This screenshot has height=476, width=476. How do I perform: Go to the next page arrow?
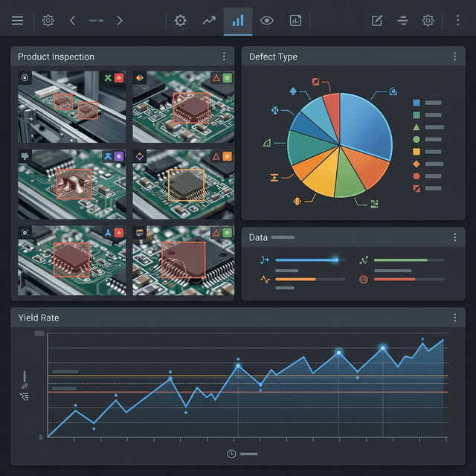120,21
